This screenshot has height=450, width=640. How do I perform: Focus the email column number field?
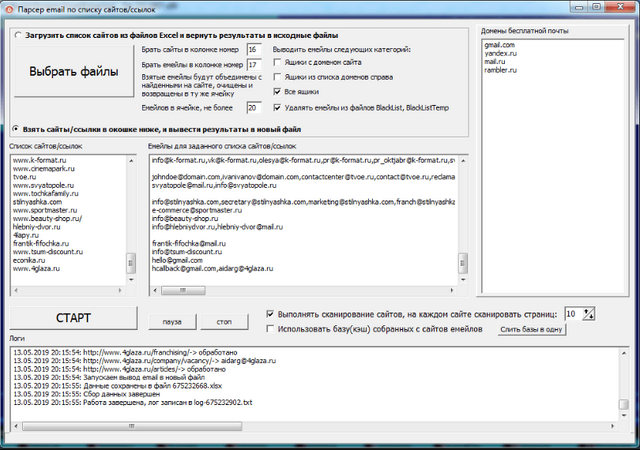click(x=251, y=65)
